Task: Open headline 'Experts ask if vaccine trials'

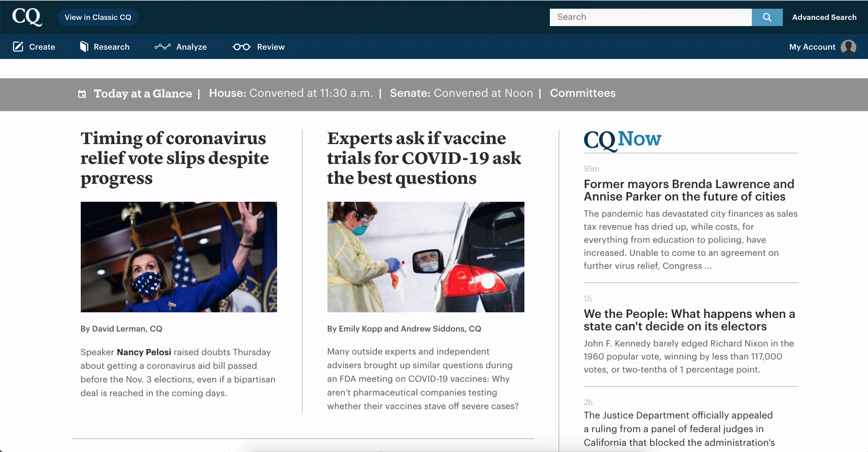Action: point(424,158)
